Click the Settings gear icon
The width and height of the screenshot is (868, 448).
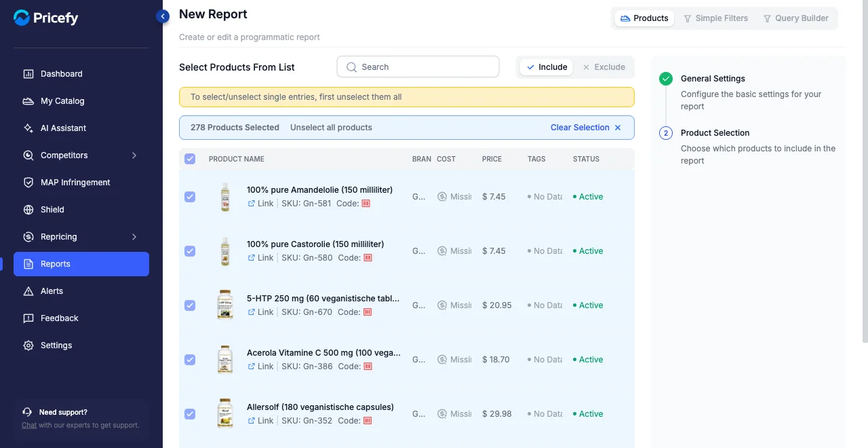pyautogui.click(x=28, y=346)
